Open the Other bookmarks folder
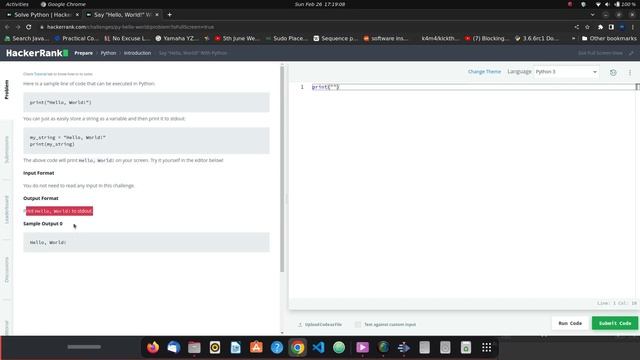 tap(609, 38)
